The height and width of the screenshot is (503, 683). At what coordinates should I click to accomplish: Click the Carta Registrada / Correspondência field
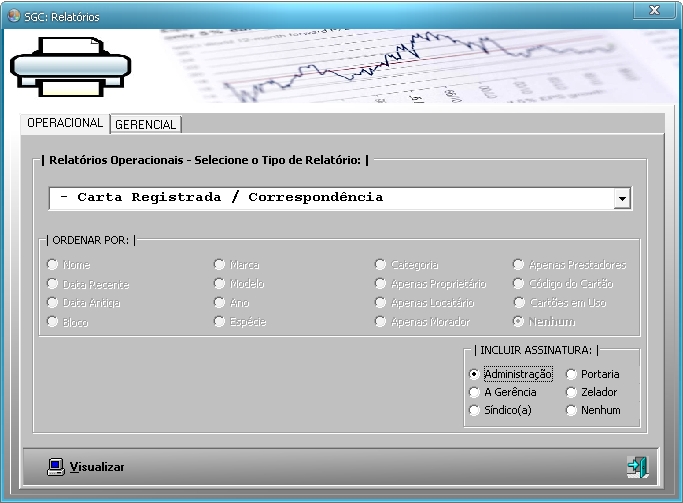(x=330, y=198)
